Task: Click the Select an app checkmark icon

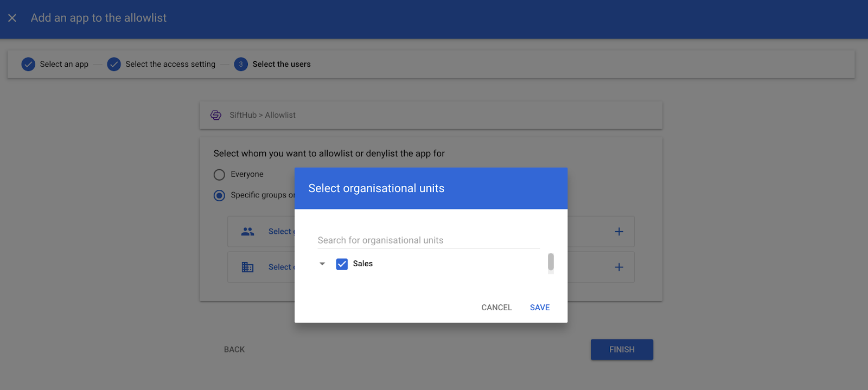Action: coord(28,64)
